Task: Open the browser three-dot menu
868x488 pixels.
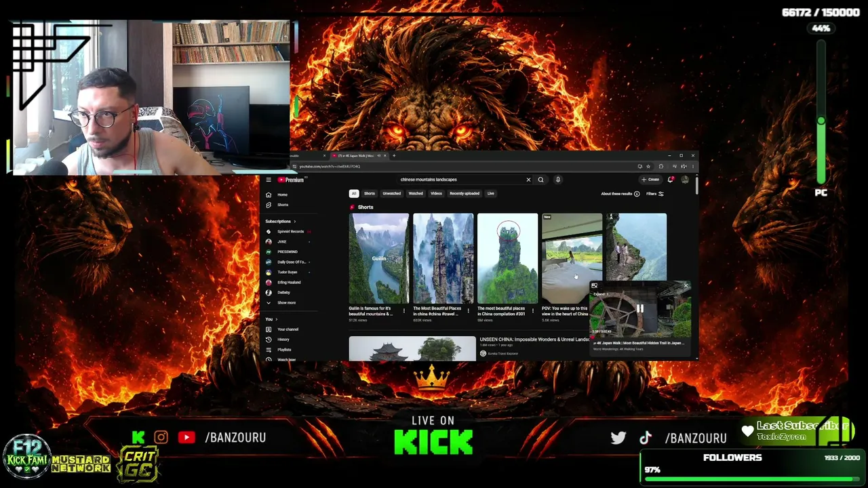Action: 692,166
